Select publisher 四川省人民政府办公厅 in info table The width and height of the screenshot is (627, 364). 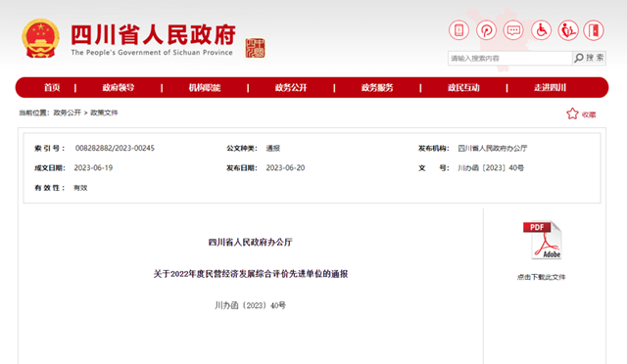pos(493,148)
